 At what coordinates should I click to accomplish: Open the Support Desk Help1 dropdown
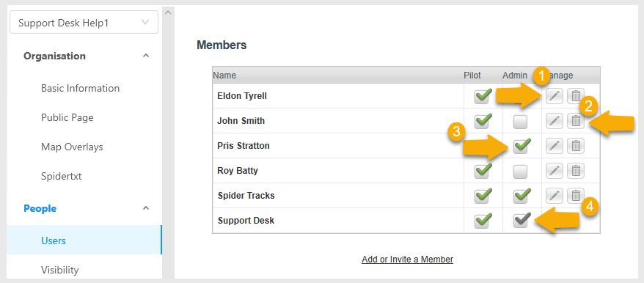(x=84, y=22)
